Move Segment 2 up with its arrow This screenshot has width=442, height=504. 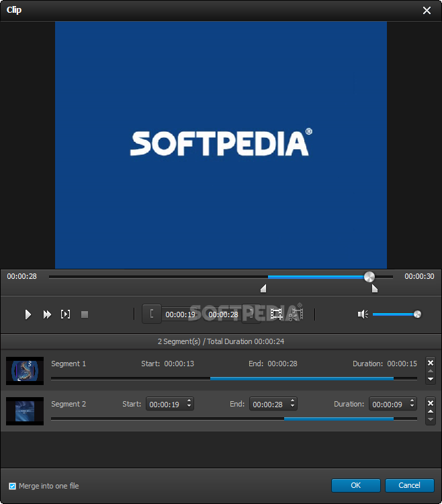pyautogui.click(x=431, y=411)
